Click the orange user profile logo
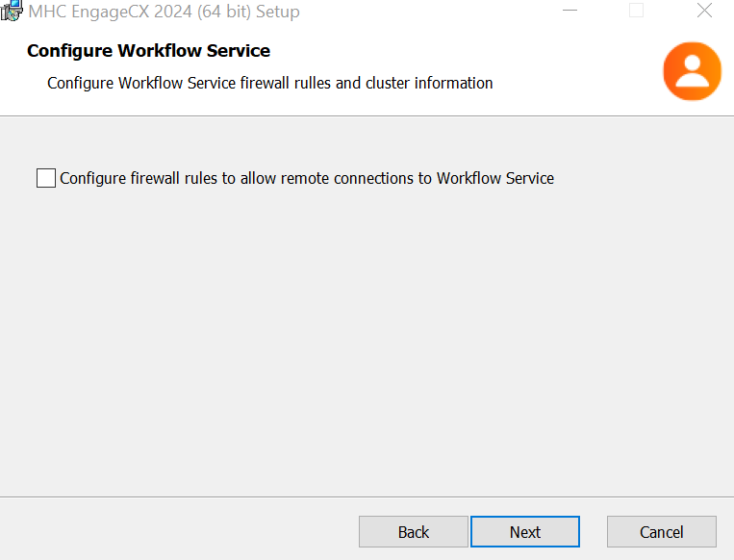 click(692, 71)
